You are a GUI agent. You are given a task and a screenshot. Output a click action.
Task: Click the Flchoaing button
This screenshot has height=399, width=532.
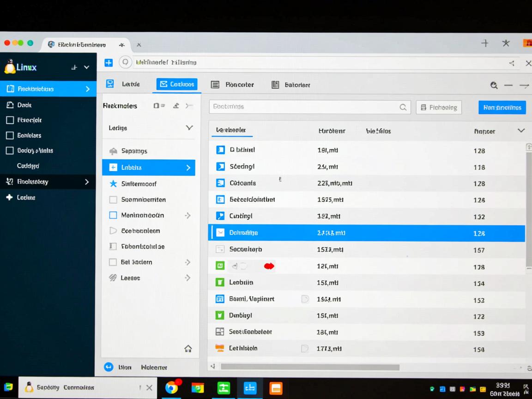tap(439, 108)
